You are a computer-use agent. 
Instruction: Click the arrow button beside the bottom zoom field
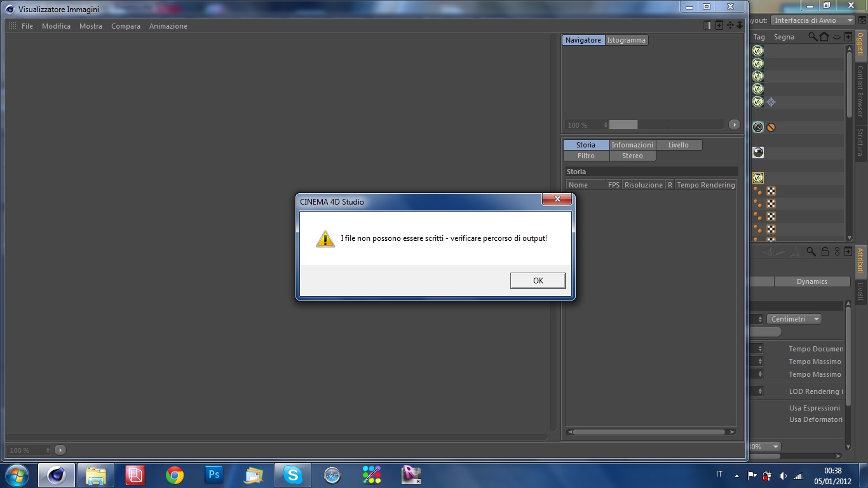tap(60, 450)
